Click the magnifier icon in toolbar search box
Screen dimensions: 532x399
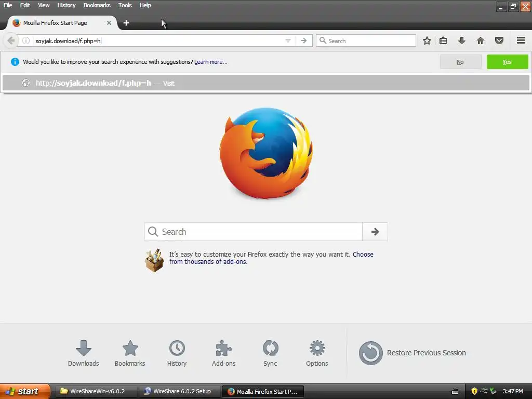click(x=323, y=41)
